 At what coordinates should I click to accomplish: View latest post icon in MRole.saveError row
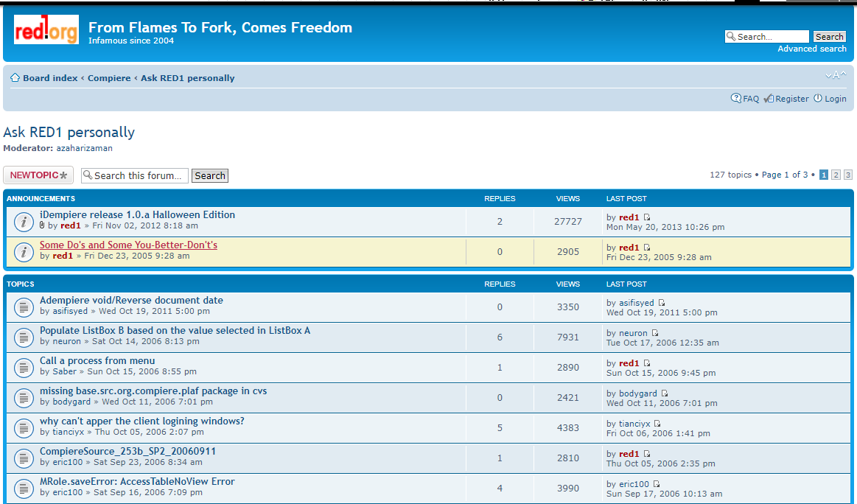[x=657, y=484]
